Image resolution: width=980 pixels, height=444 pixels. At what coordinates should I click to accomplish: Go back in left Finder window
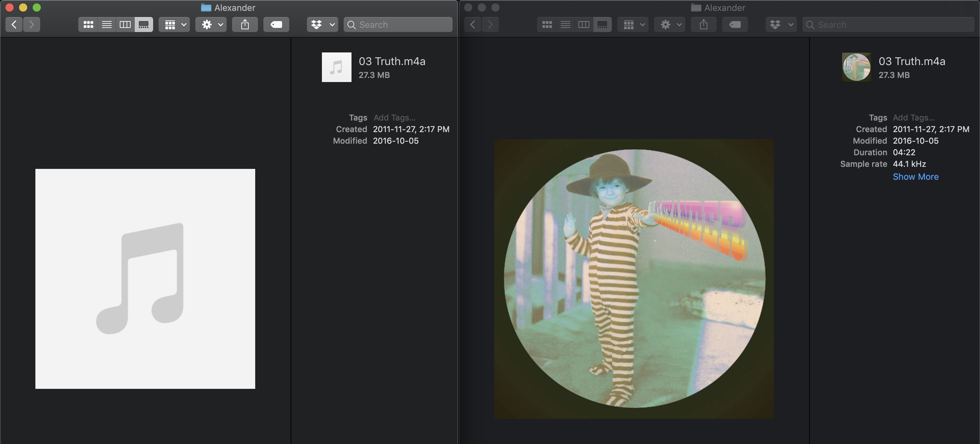click(x=14, y=25)
